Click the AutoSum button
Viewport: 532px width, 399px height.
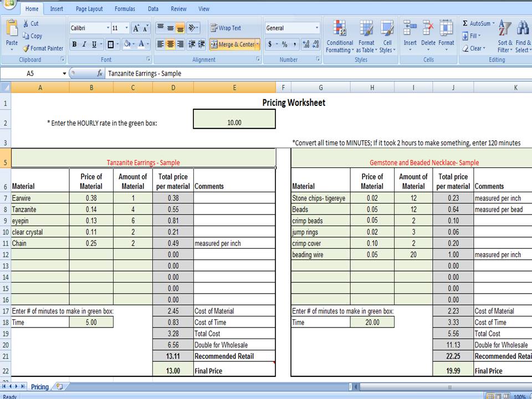tap(476, 24)
